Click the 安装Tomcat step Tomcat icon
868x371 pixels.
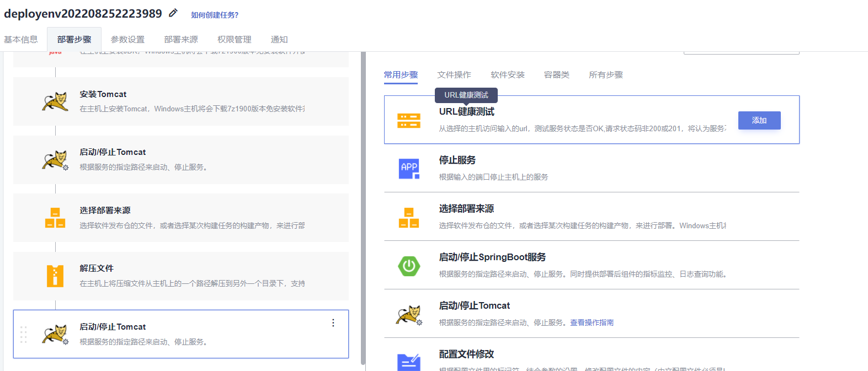click(x=55, y=101)
